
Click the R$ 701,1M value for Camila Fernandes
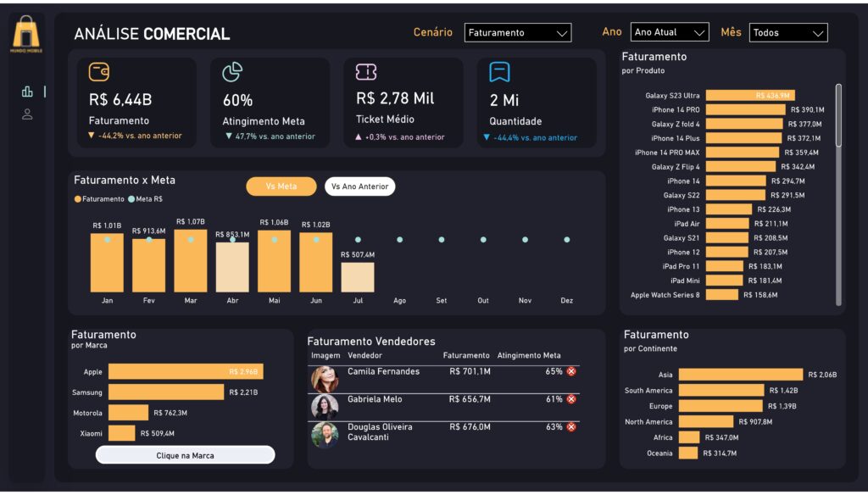click(470, 371)
